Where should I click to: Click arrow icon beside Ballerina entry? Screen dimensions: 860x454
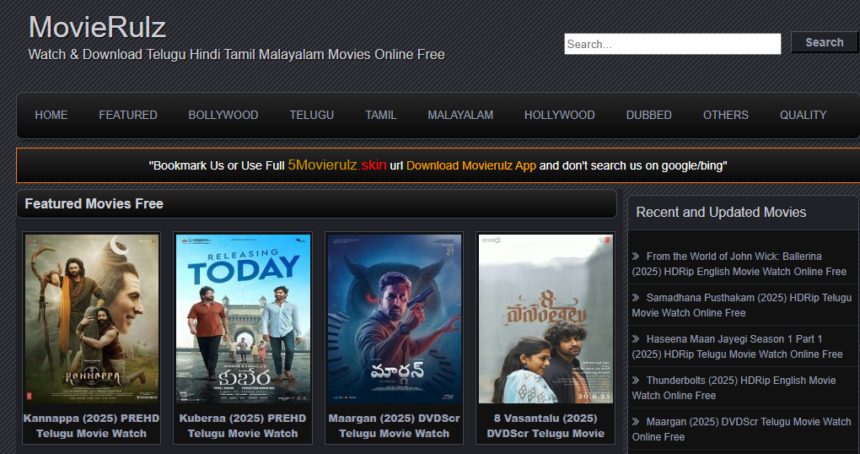[x=636, y=256]
